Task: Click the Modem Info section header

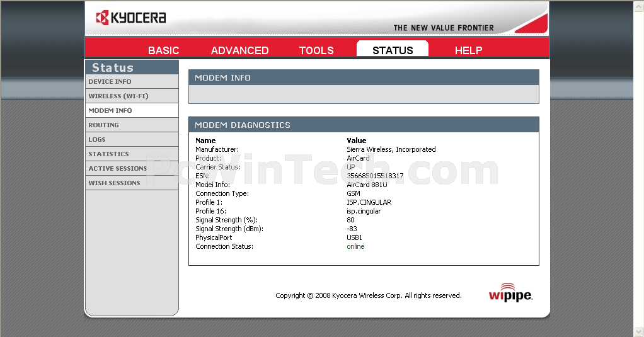Action: click(364, 77)
